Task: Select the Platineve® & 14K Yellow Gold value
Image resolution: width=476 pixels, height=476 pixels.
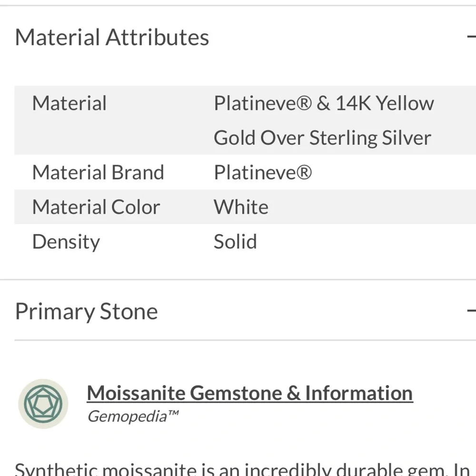Action: [324, 120]
